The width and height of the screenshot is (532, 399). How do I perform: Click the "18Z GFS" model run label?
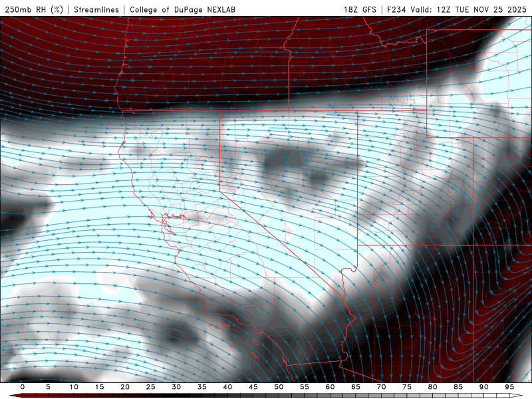point(360,9)
